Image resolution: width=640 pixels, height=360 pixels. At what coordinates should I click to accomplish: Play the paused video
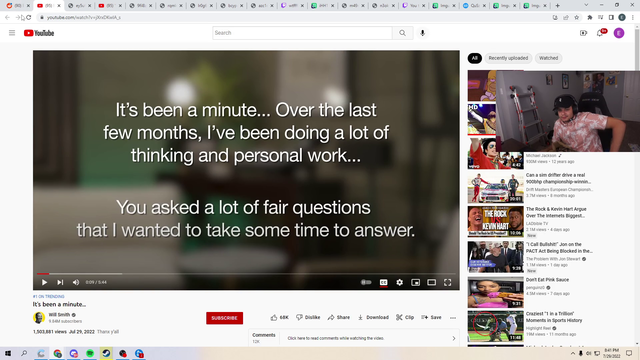44,282
